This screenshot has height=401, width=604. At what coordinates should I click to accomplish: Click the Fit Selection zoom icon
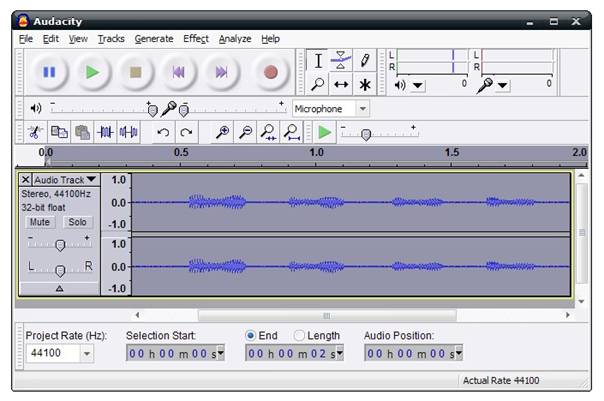pyautogui.click(x=268, y=132)
